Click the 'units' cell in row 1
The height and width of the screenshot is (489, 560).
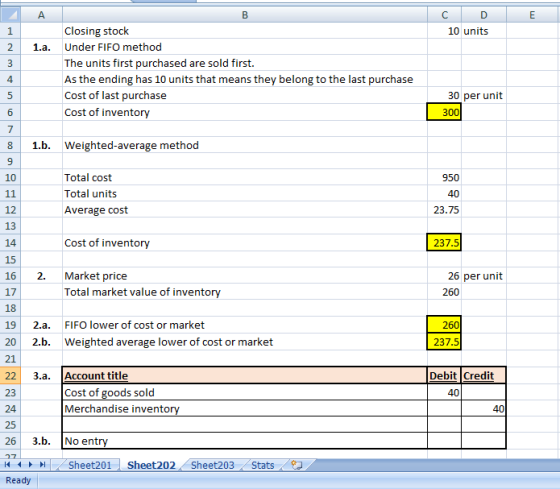484,31
